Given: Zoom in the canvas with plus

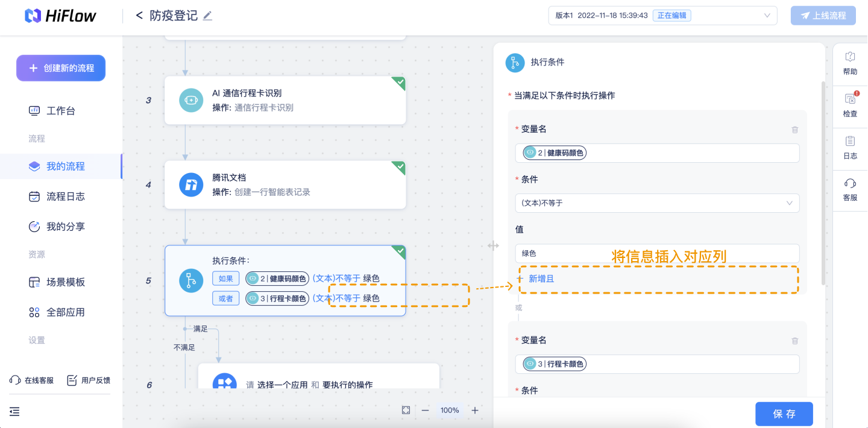Looking at the screenshot, I should 475,410.
